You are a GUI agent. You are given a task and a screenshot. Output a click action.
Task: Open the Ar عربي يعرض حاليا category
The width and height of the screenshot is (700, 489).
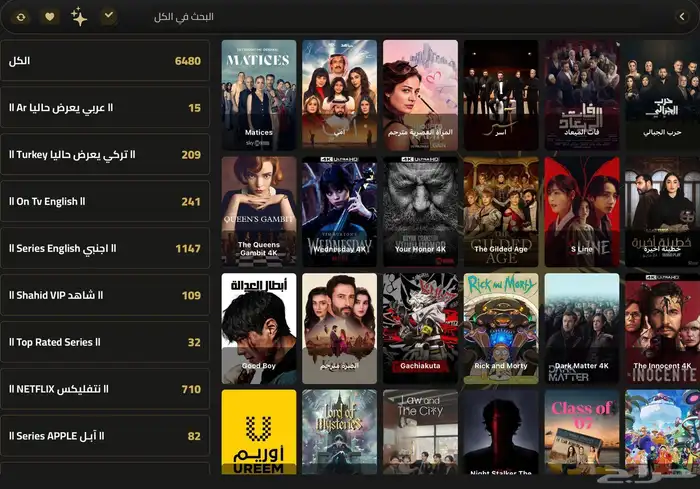click(x=105, y=108)
